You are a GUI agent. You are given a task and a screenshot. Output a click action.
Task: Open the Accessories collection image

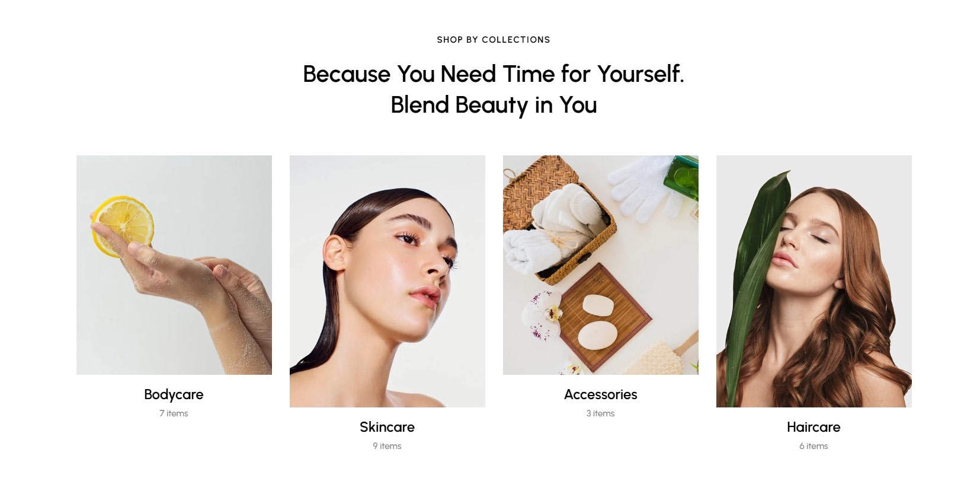click(601, 265)
